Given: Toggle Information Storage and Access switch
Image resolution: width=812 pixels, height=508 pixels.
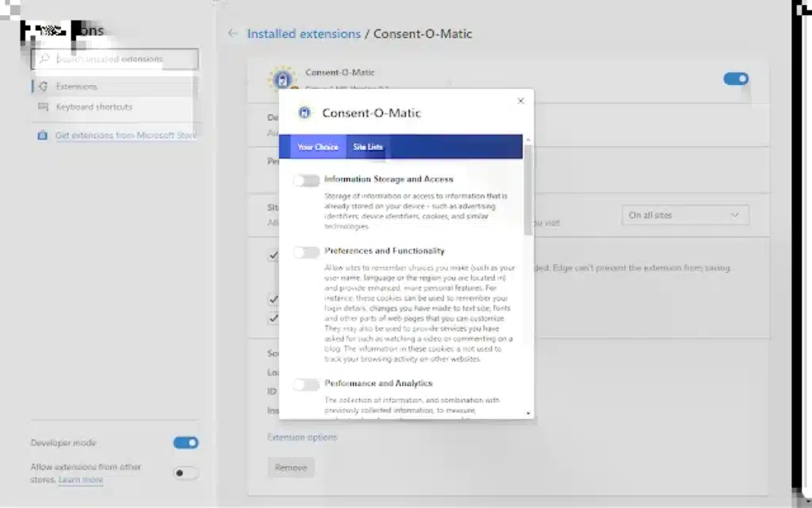Looking at the screenshot, I should [x=306, y=180].
